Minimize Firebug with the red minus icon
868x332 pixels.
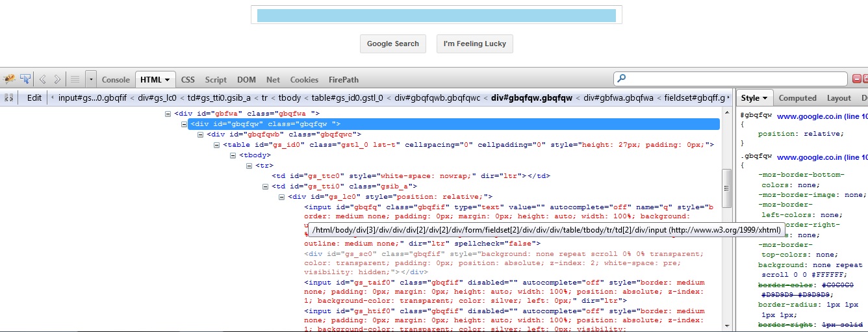[x=856, y=79]
